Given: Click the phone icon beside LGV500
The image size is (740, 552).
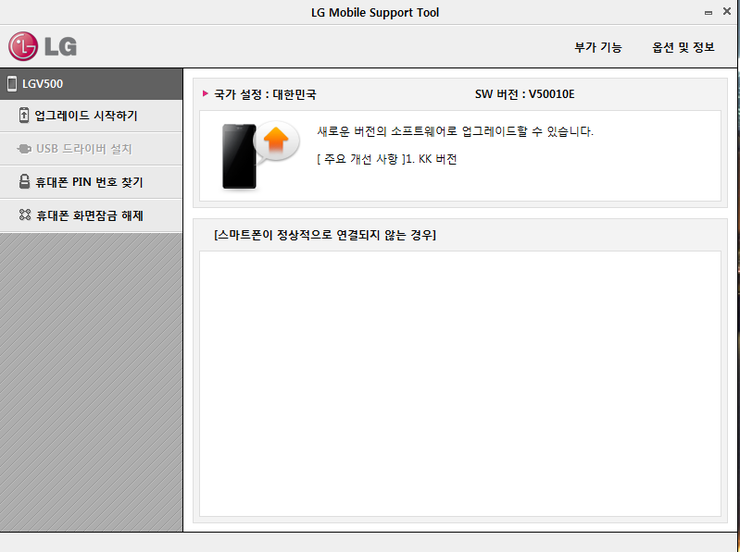Looking at the screenshot, I should pos(12,84).
